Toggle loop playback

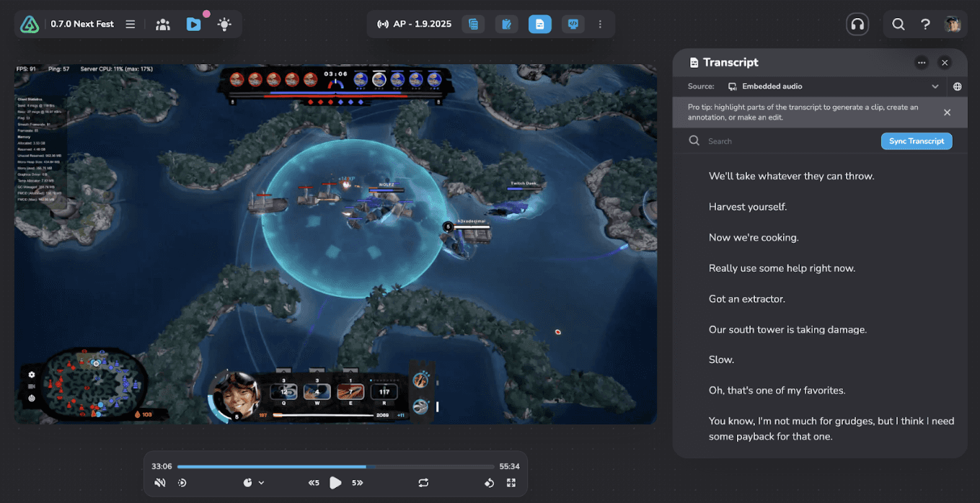423,483
